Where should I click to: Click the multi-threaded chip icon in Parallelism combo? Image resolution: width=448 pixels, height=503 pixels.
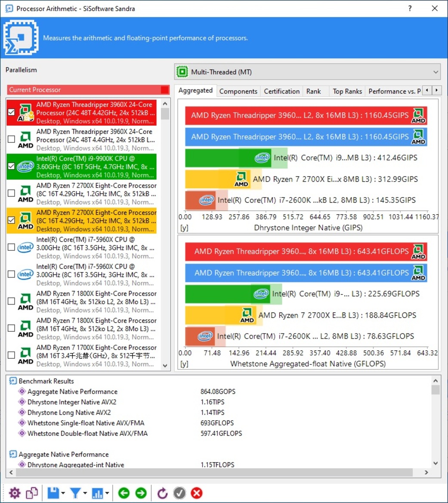[x=182, y=71]
